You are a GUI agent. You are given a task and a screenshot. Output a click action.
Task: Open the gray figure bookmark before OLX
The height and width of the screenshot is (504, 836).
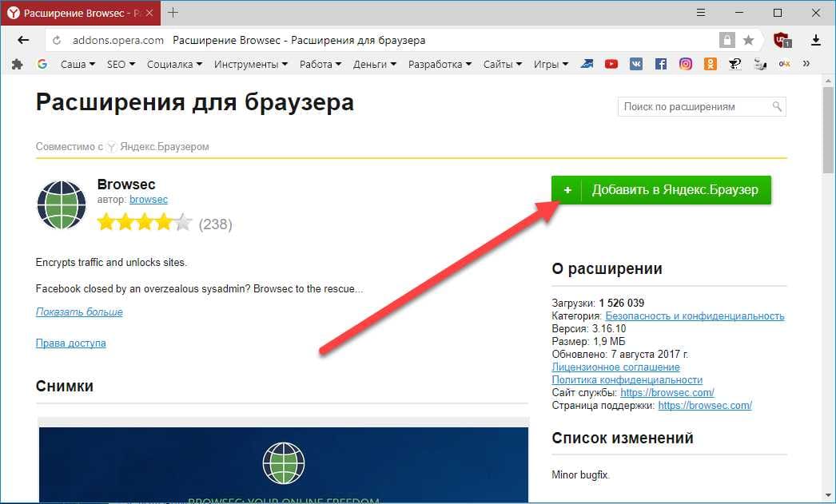coord(760,64)
